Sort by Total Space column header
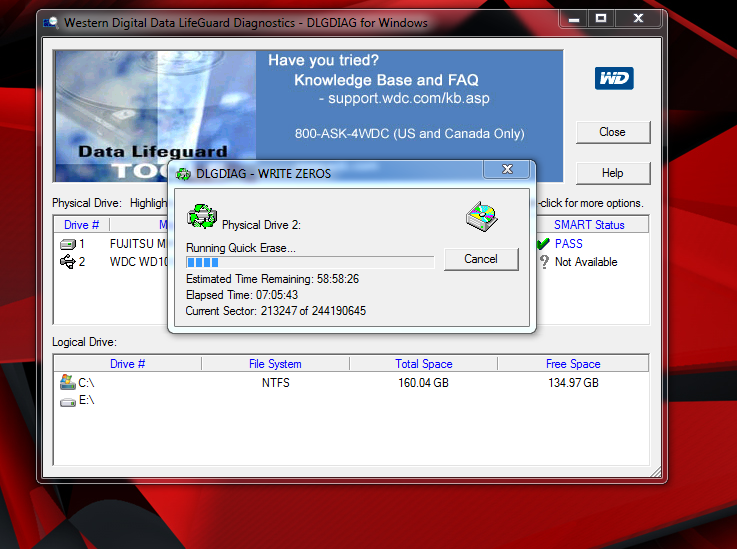Image resolution: width=737 pixels, height=549 pixels. click(x=423, y=364)
